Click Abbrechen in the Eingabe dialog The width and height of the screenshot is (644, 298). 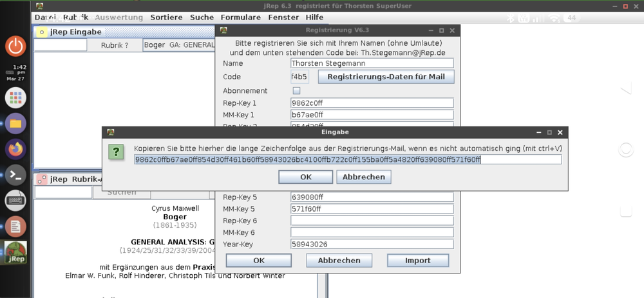click(364, 177)
